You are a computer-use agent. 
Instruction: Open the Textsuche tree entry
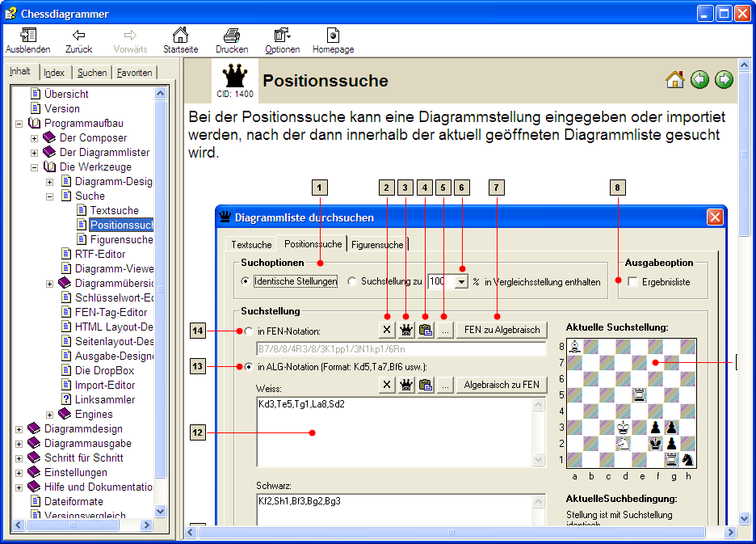tap(114, 210)
